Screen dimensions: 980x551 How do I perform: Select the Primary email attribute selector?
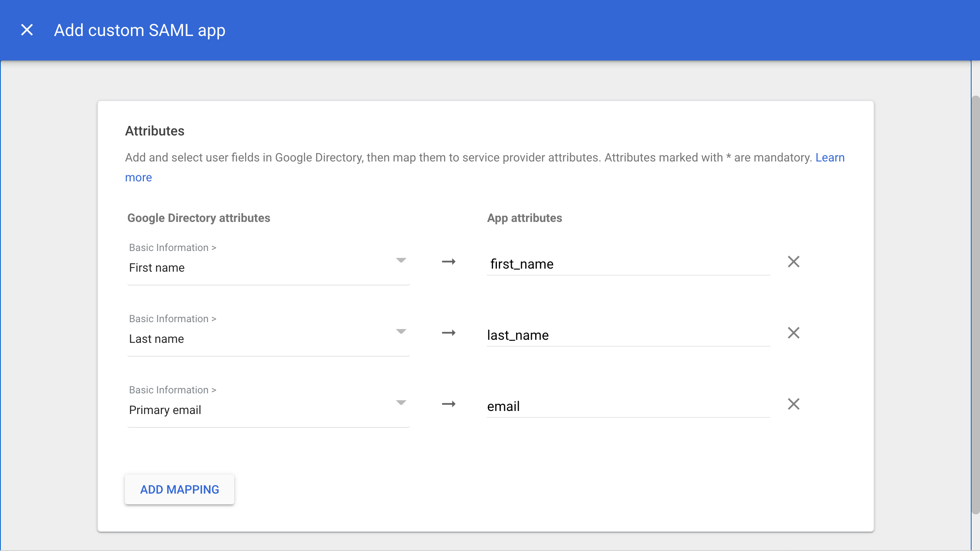(x=260, y=410)
